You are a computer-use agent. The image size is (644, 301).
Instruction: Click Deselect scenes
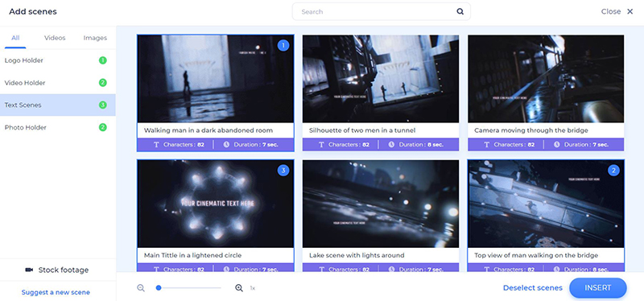click(x=533, y=288)
